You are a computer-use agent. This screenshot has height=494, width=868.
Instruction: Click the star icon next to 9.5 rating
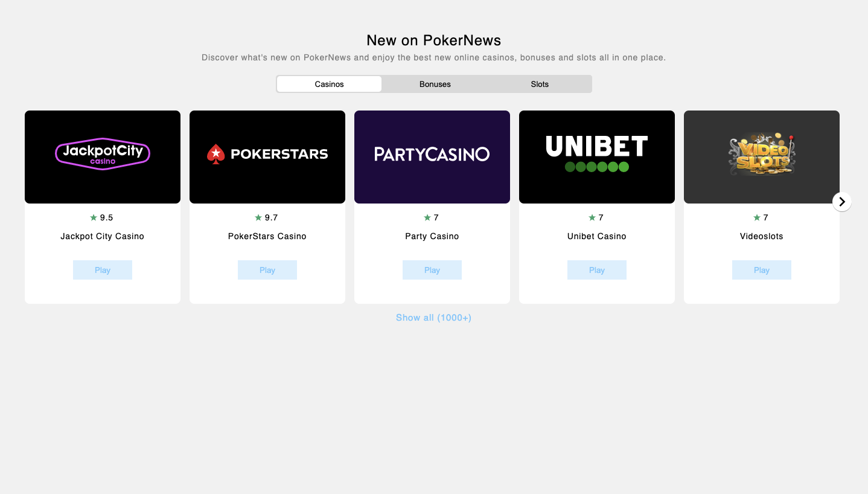pyautogui.click(x=93, y=217)
